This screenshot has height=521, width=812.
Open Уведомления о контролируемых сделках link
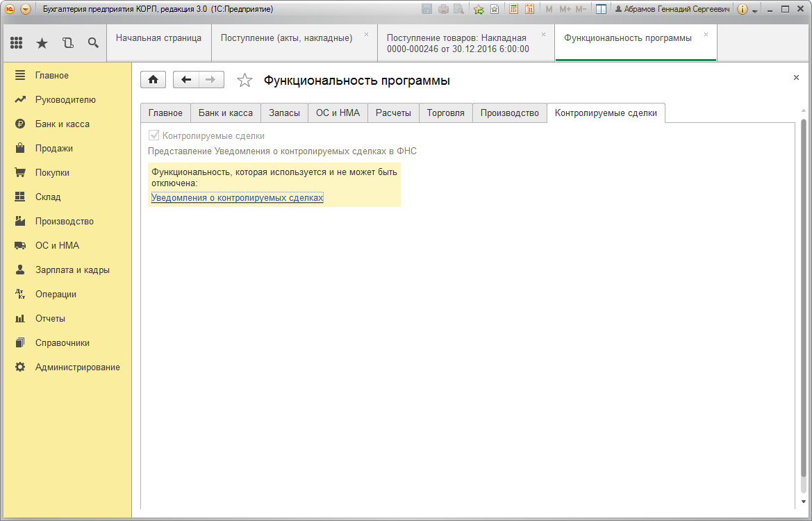pyautogui.click(x=237, y=197)
